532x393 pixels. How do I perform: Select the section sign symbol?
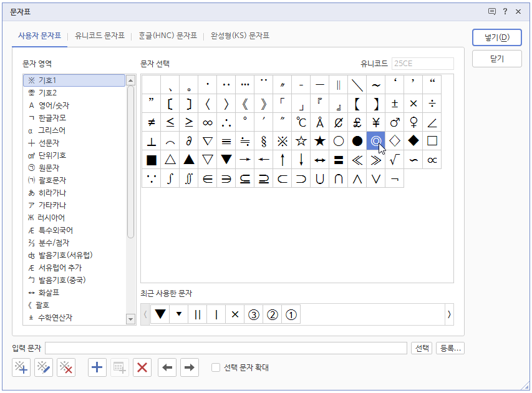coord(264,141)
